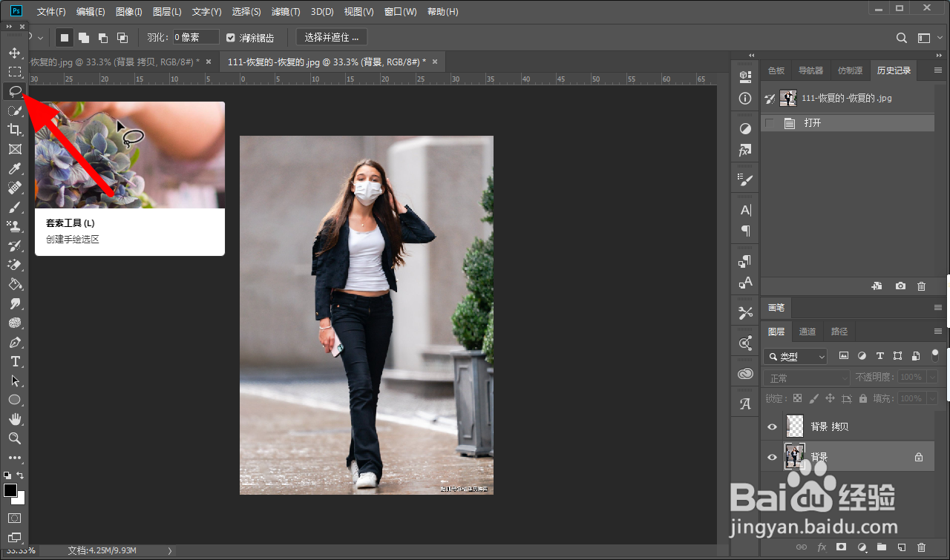Viewport: 950px width, 560px height.
Task: Open the 类型 layer filter dropdown
Action: click(796, 357)
